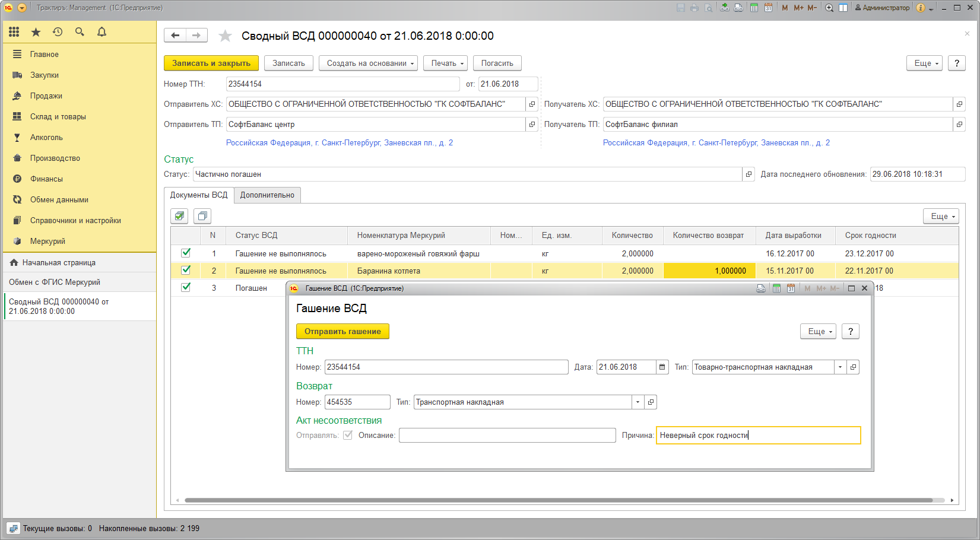The width and height of the screenshot is (980, 540).
Task: Open Закупки section
Action: 45,75
